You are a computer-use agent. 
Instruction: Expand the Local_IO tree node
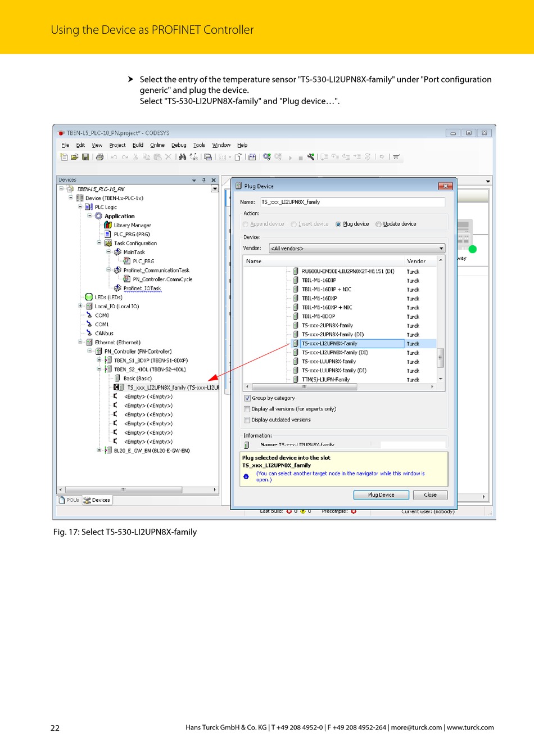tap(80, 306)
